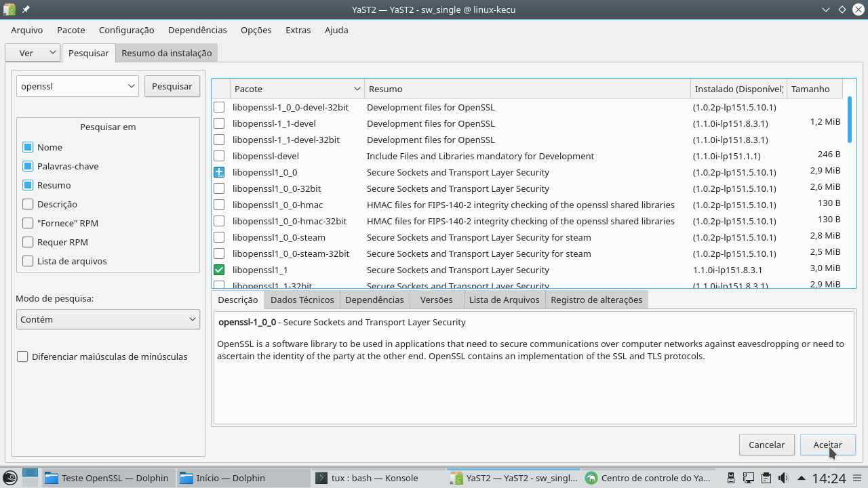Switch to Centro de controle do YaST taskbar entry

click(x=649, y=478)
